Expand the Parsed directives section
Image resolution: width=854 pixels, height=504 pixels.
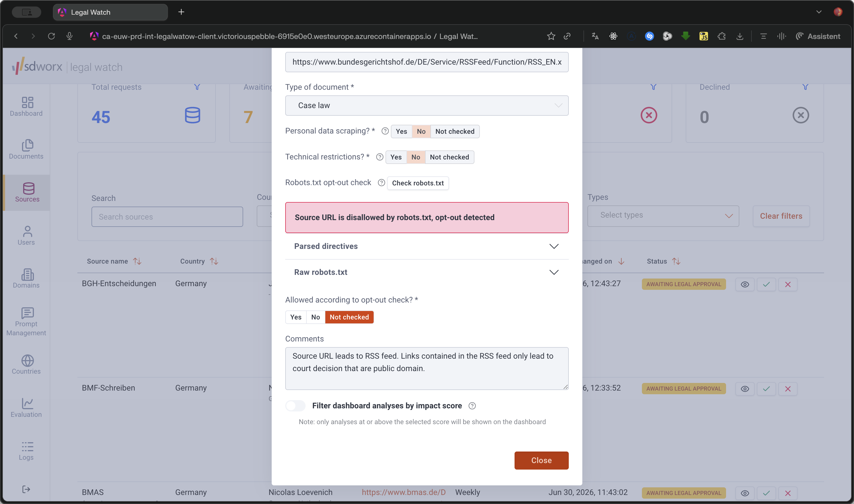click(426, 247)
